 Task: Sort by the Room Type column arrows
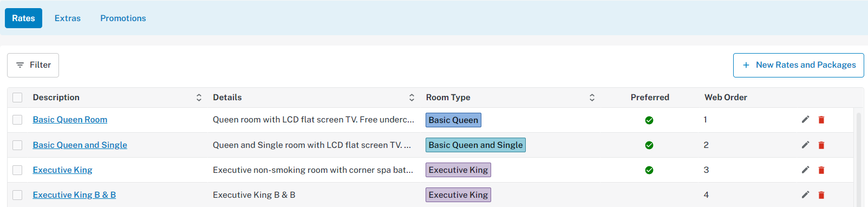[592, 98]
